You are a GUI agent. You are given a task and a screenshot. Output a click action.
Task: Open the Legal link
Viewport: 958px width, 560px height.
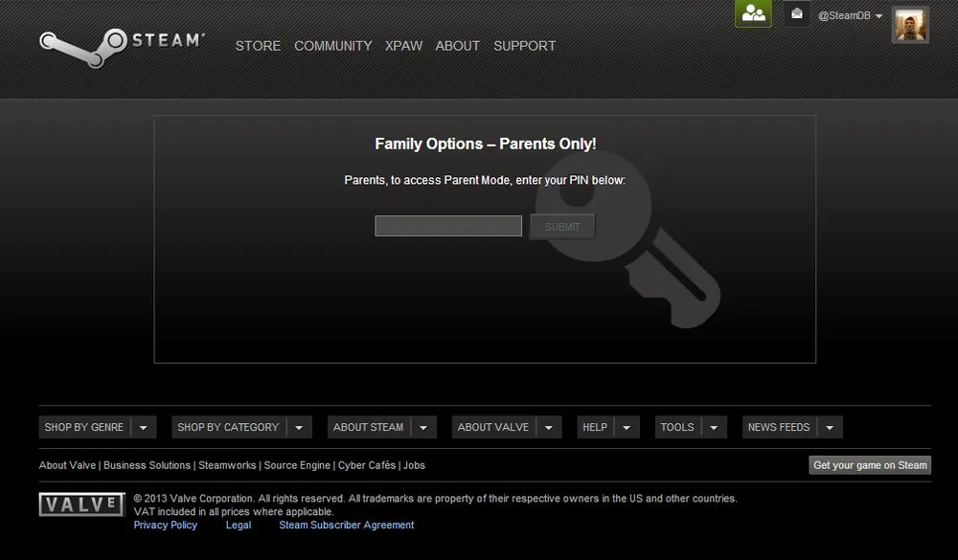coord(239,526)
